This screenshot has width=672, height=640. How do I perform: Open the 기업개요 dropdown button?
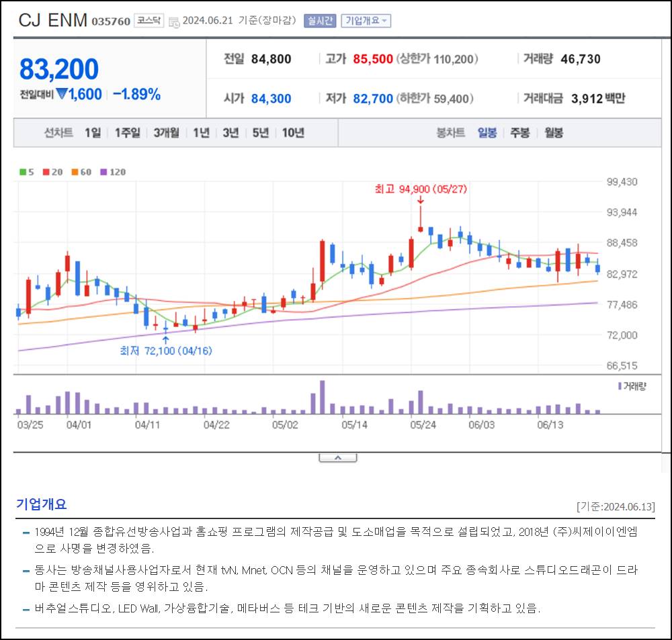[366, 21]
